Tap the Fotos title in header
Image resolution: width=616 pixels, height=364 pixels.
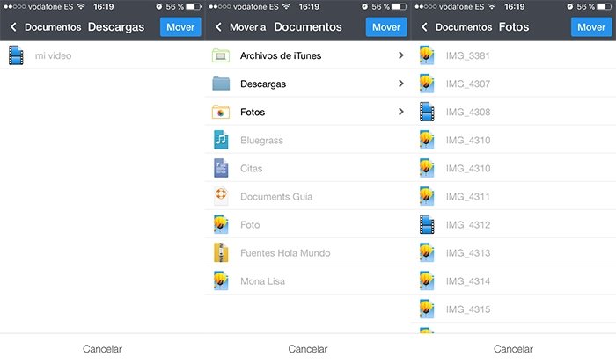pos(514,27)
